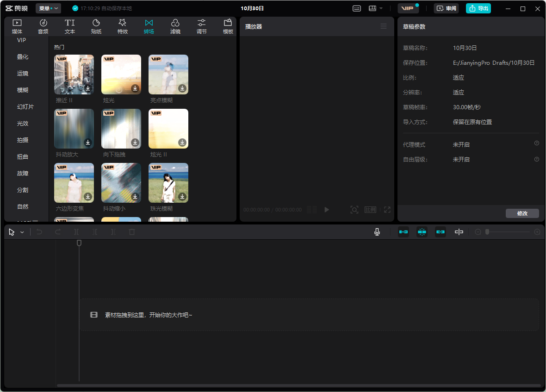Click the keyboard shortcuts icon in title bar

(357, 8)
